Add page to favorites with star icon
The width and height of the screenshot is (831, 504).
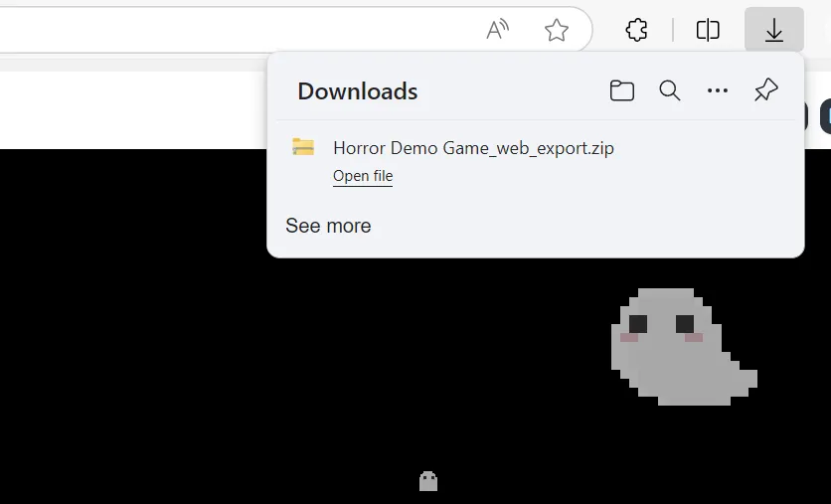pos(557,31)
